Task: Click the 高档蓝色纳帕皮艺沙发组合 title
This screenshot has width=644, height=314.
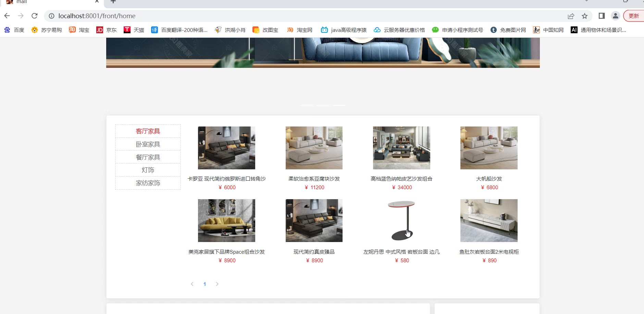Action: click(x=401, y=179)
